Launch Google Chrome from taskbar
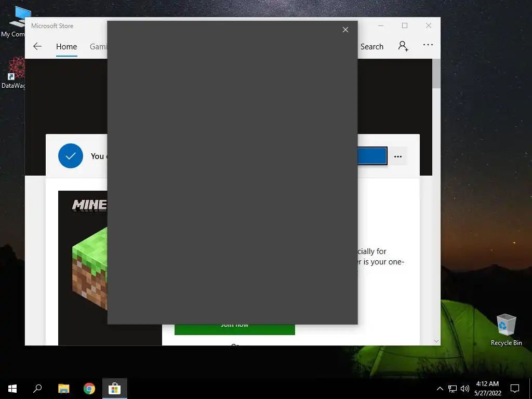 pos(89,389)
